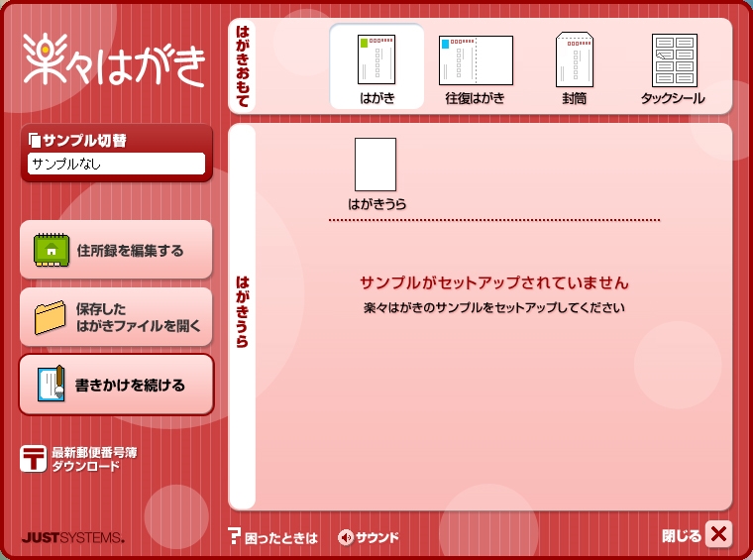This screenshot has width=753, height=560.
Task: Open the サンプルなし sample dropdown
Action: (116, 164)
